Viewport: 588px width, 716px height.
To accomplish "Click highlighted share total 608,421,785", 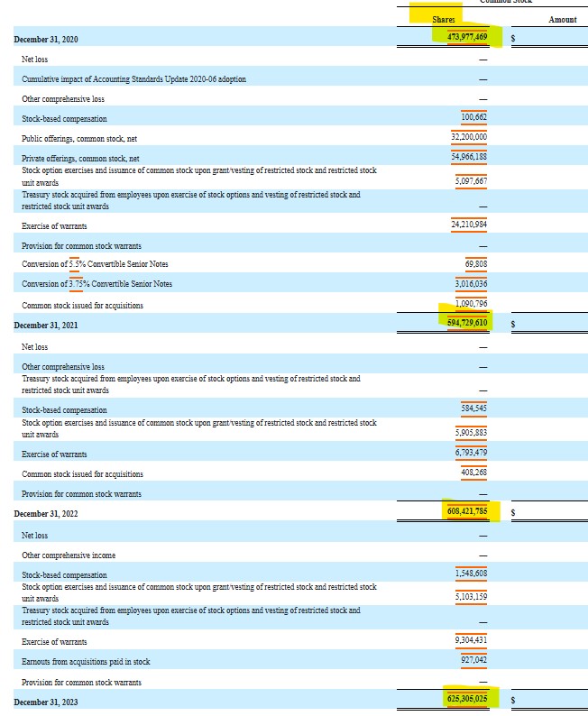I will coord(467,511).
